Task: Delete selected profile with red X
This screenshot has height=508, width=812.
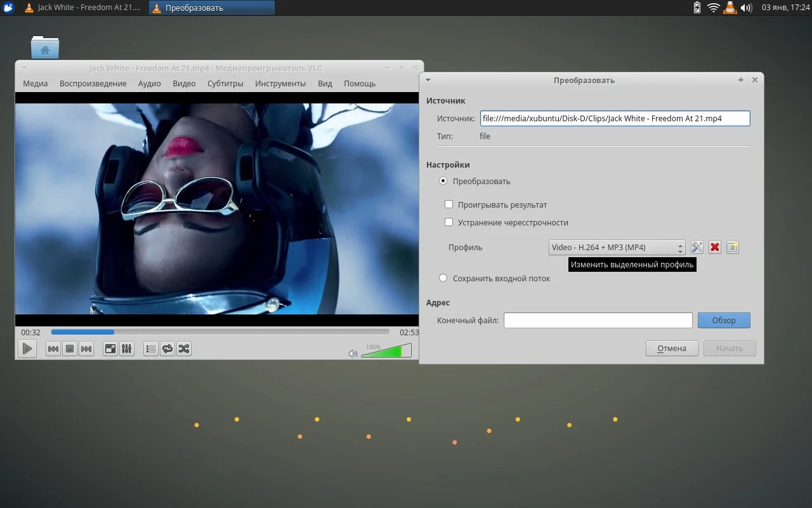Action: [715, 247]
